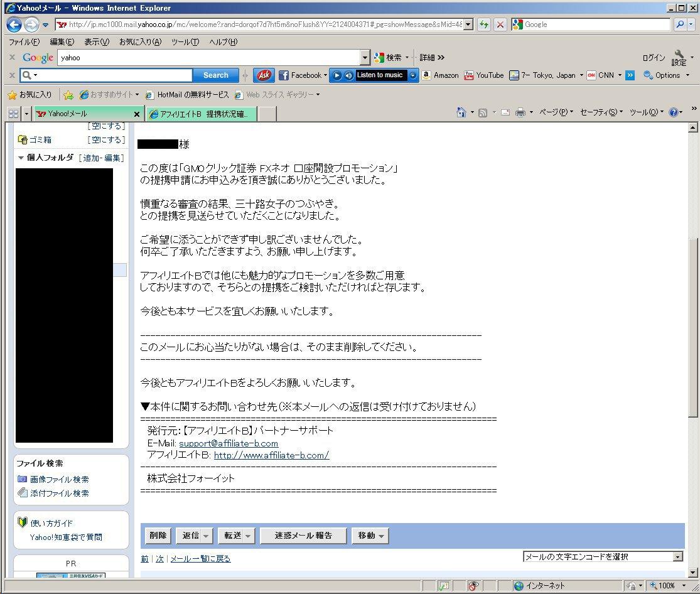Open the お気に入り(A) menu

tap(140, 42)
